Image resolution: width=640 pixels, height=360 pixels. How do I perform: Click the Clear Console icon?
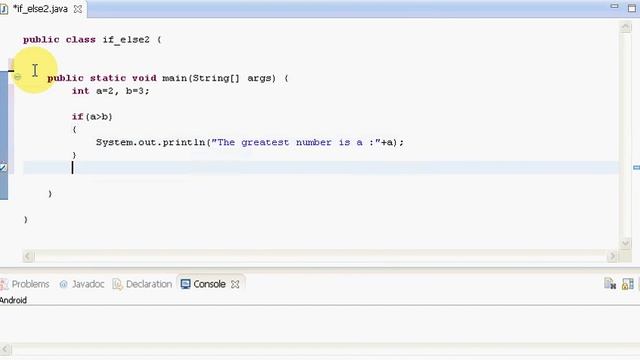(610, 284)
